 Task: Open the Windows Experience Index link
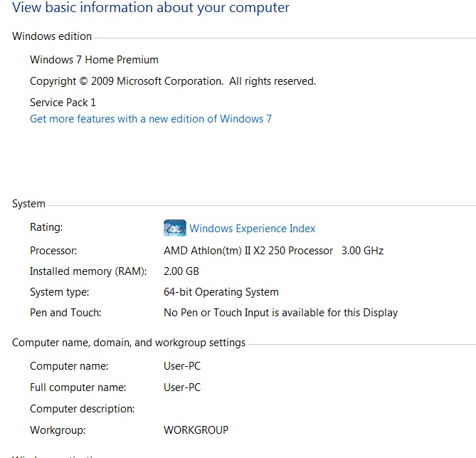tap(253, 228)
